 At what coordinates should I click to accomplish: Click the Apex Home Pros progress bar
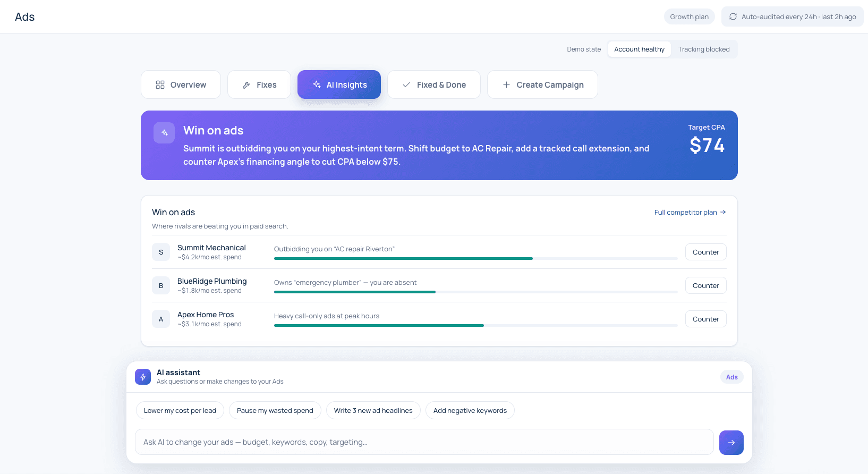click(476, 325)
